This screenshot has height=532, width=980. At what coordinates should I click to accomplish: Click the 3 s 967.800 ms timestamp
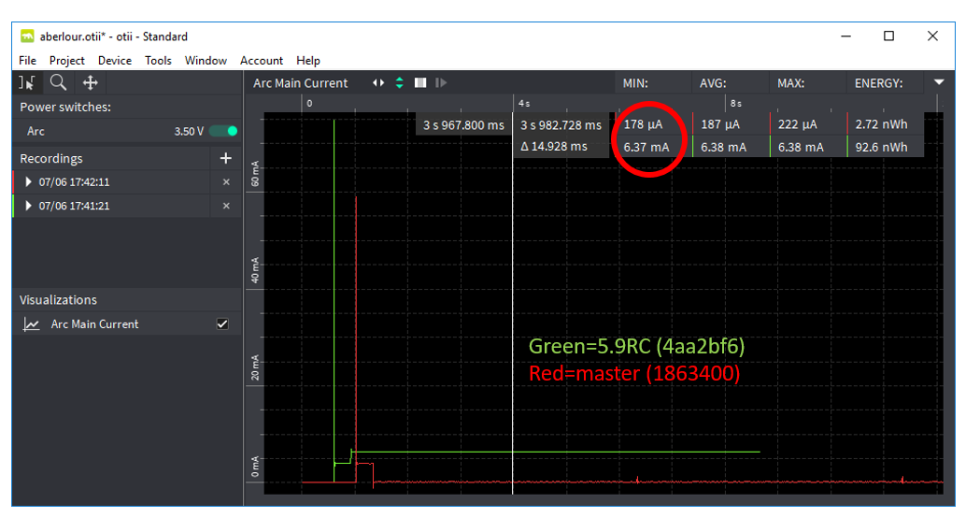point(463,125)
